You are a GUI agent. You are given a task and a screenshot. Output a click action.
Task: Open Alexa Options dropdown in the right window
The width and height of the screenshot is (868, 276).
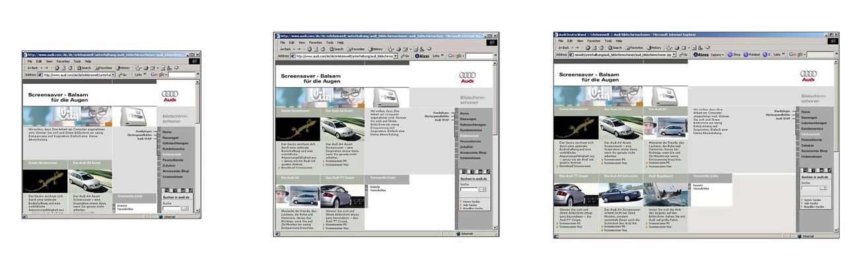tap(717, 54)
